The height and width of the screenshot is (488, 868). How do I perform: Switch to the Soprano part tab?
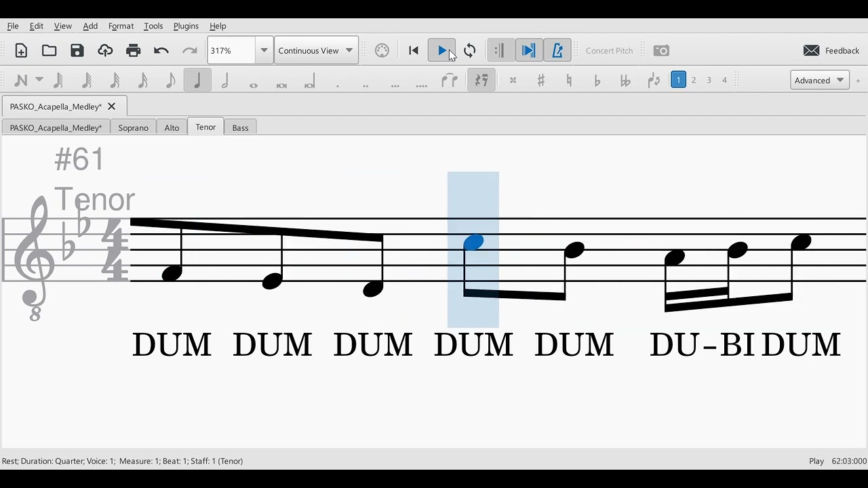(133, 127)
